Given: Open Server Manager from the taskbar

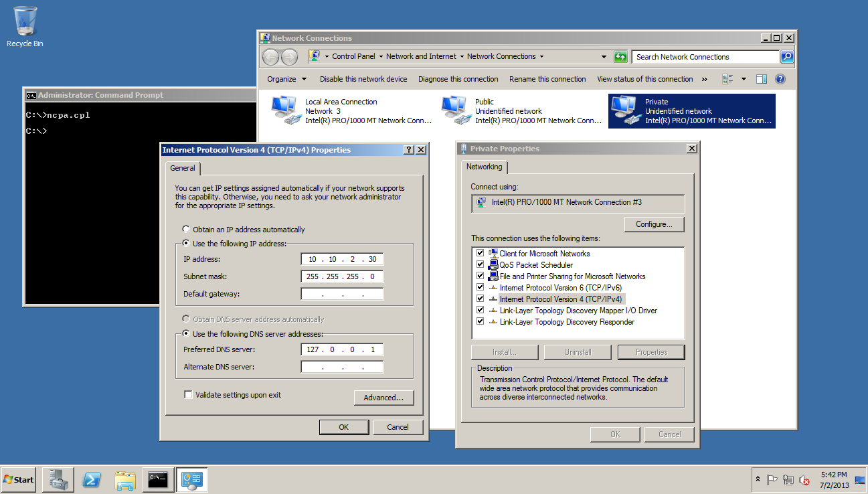Looking at the screenshot, I should (x=58, y=479).
